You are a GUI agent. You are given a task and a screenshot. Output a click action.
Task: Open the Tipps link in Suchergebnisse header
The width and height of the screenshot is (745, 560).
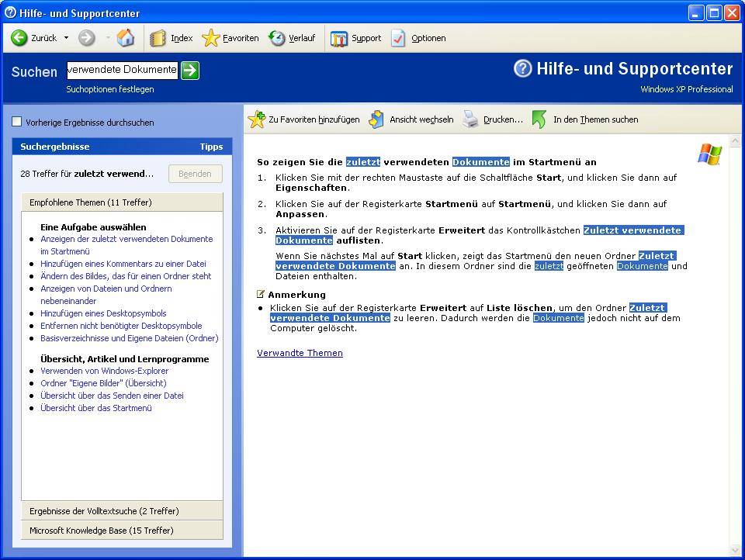pyautogui.click(x=210, y=147)
